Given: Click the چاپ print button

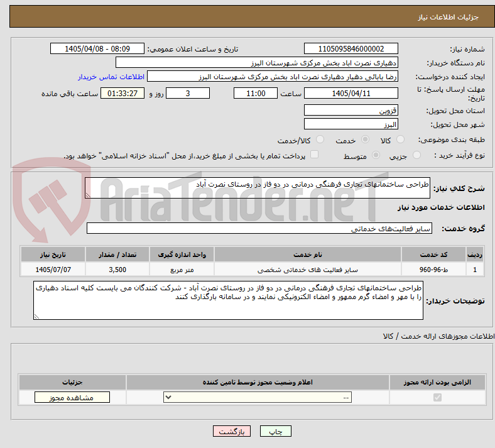Looking at the screenshot, I should point(276,431).
